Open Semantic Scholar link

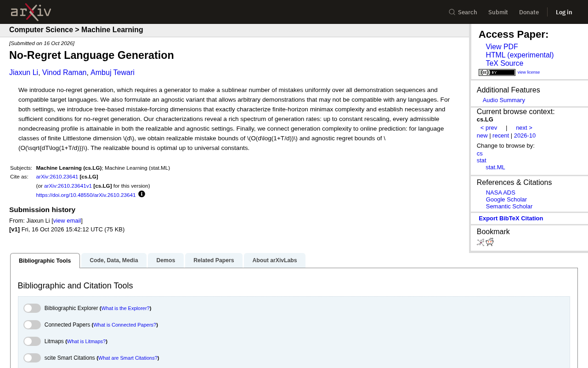click(x=509, y=207)
